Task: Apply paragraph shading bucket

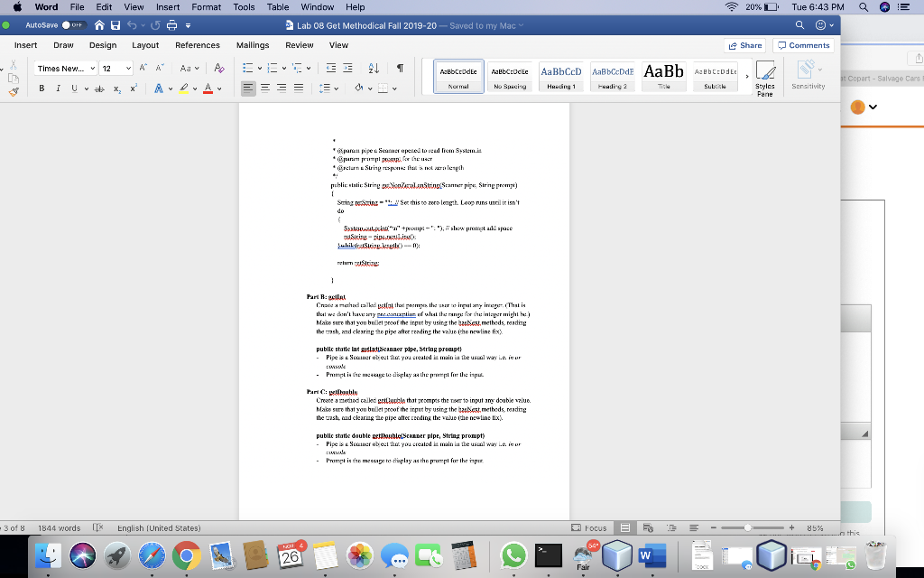Action: click(358, 89)
